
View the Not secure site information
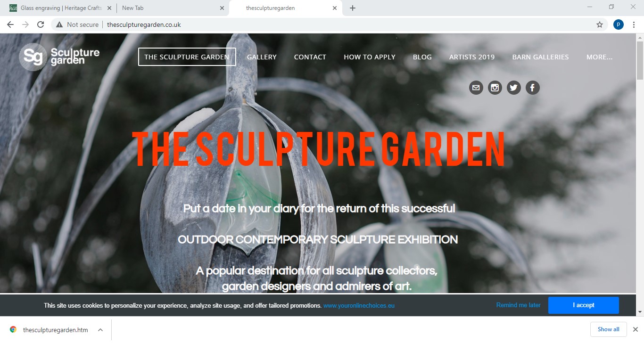pos(77,24)
